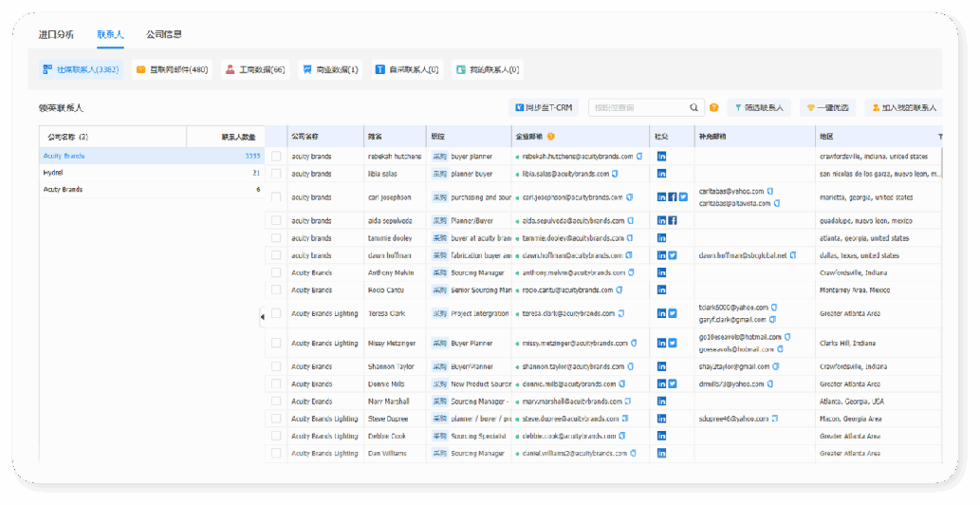
Task: Click help icon in 企业邮箱 column header
Action: pos(551,137)
